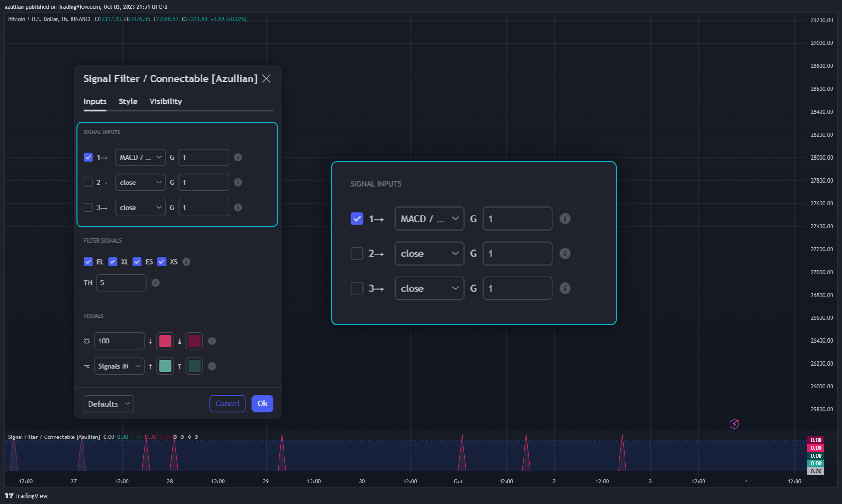
Task: Uncheck the XL filter signal checkbox
Action: coord(113,262)
